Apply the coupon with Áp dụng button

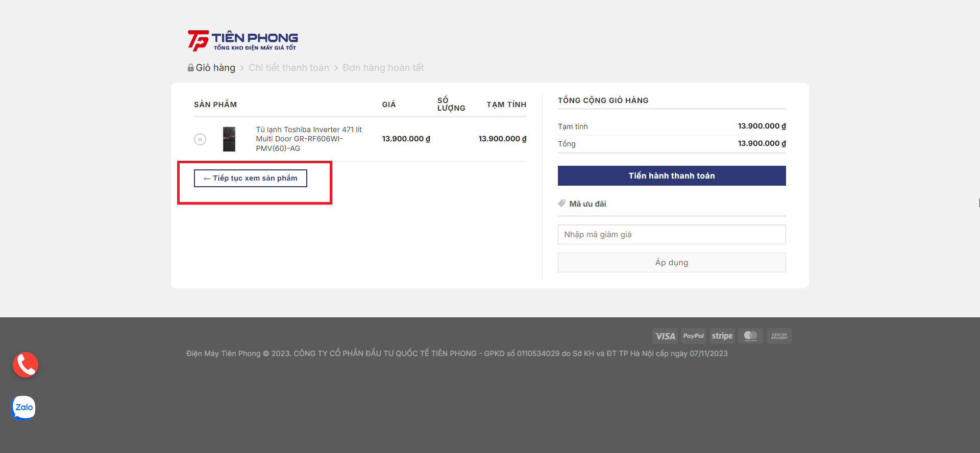click(x=671, y=263)
